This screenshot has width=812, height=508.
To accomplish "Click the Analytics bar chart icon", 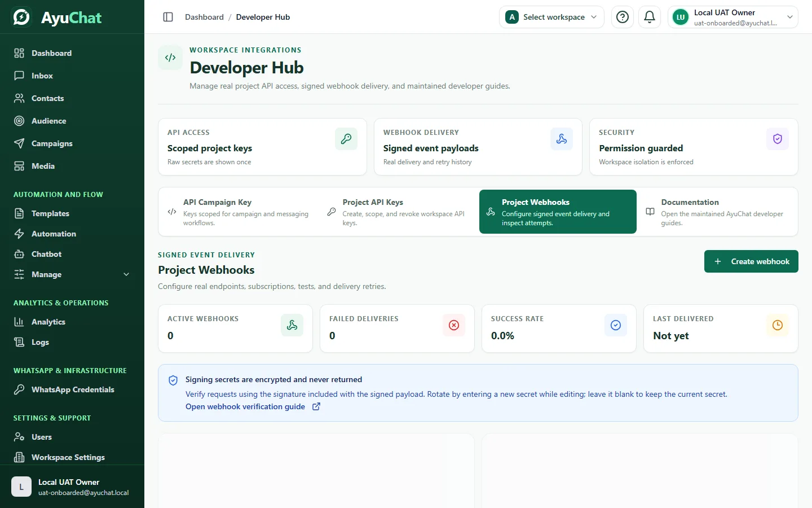I will point(19,322).
